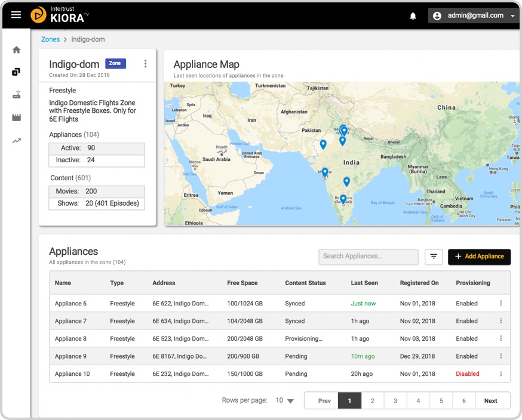The width and height of the screenshot is (522, 420).
Task: Select page 1 in pagination
Action: point(349,401)
